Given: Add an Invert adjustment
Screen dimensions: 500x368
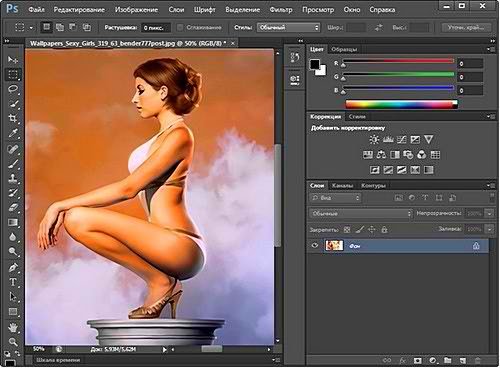Looking at the screenshot, I should point(375,170).
